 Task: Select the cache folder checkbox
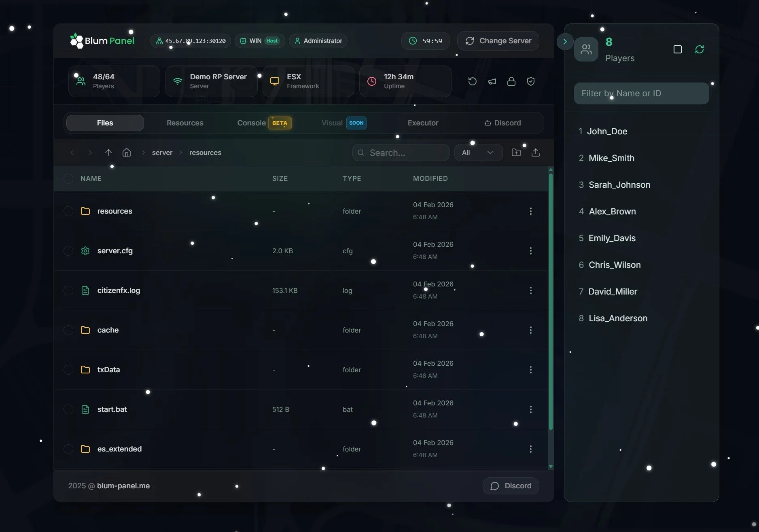[x=68, y=330]
